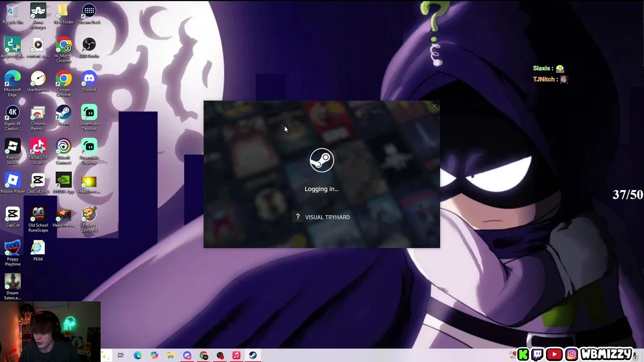
Task: Select the Old School RuneScape desktop shortcut
Action: 38,219
